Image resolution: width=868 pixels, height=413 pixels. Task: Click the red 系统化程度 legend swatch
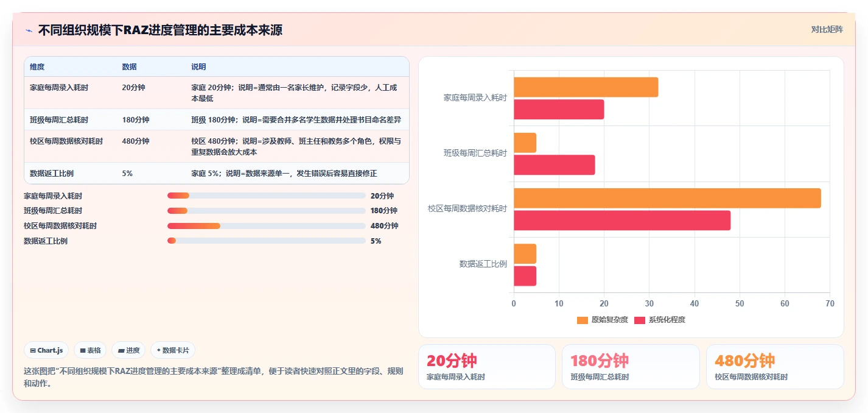tap(640, 320)
